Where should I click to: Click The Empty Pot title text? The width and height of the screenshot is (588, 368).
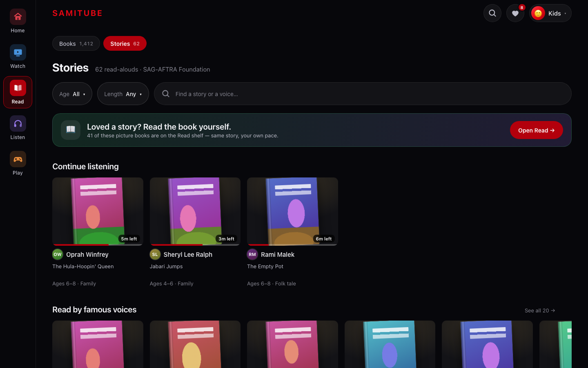265,266
